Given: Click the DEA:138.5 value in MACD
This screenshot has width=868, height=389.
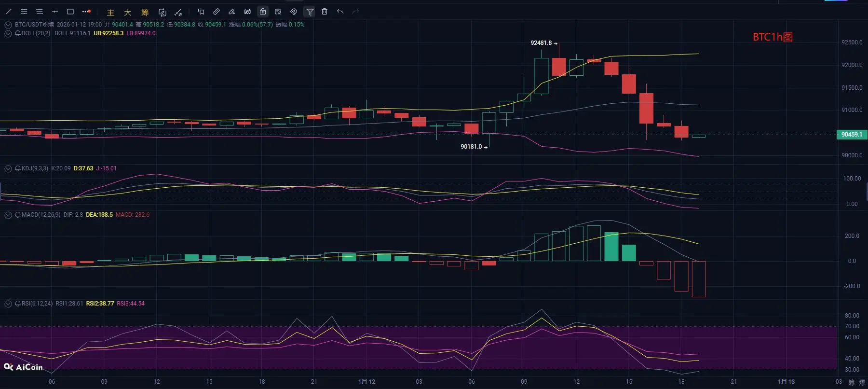Looking at the screenshot, I should pyautogui.click(x=99, y=215).
